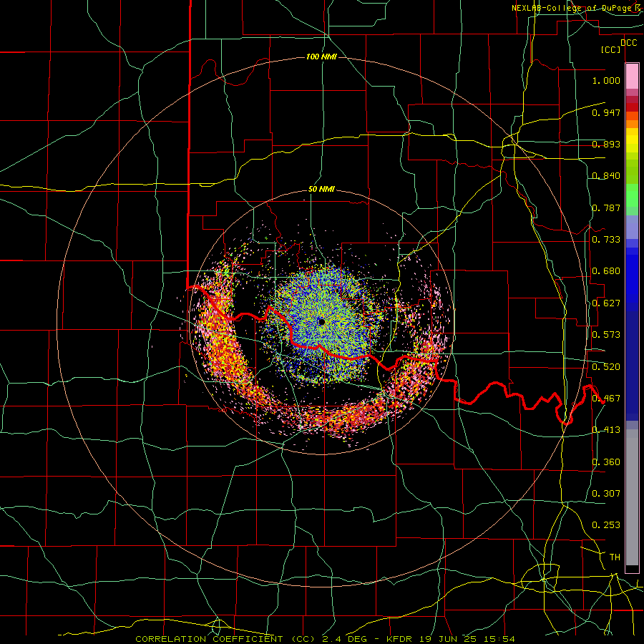Viewport: 644px width, 644px height.
Task: Click the Correlation Coefficient KFDR caption
Action: pos(325,639)
